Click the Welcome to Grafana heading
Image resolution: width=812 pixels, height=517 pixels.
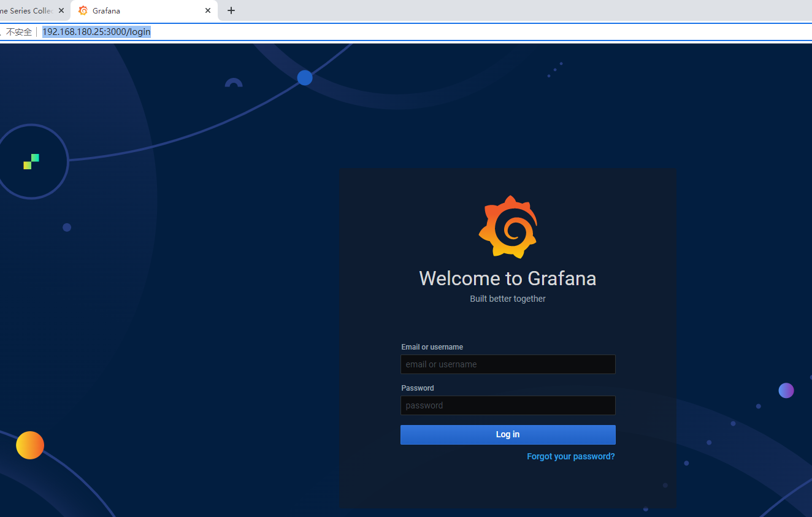(508, 278)
